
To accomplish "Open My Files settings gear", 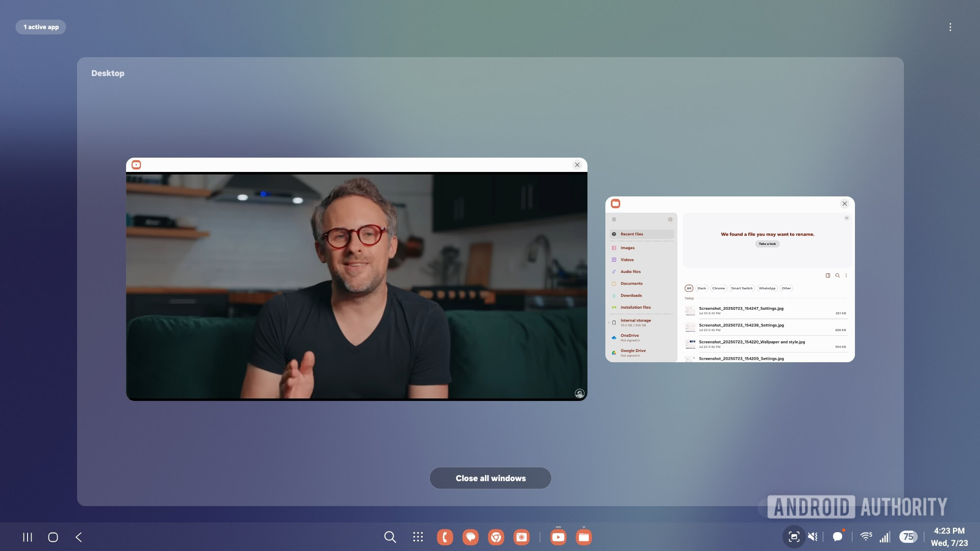I will point(670,219).
